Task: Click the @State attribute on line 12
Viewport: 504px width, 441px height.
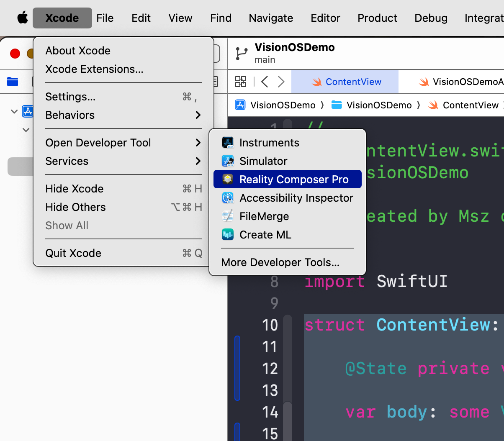Action: [376, 369]
